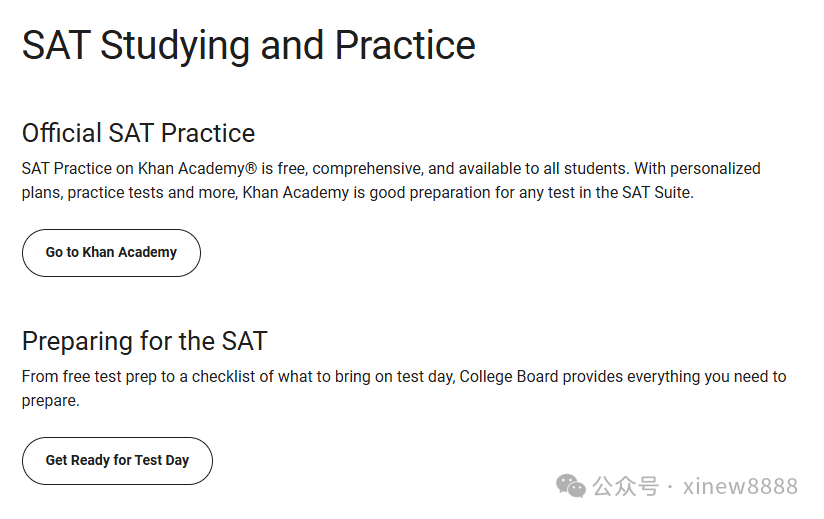
Task: Click the WeChat logo icon in watermark
Action: pyautogui.click(x=572, y=486)
